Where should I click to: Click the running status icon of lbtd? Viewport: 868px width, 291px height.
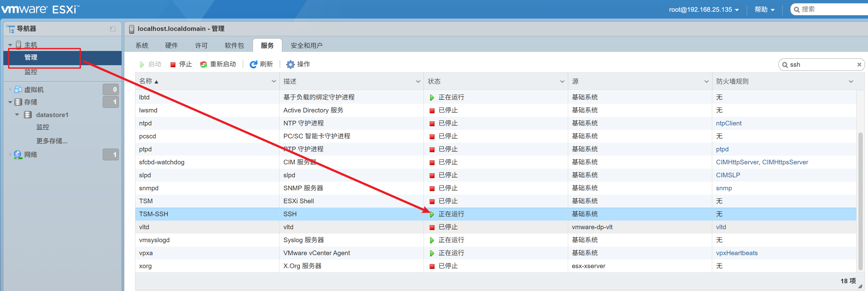point(432,98)
